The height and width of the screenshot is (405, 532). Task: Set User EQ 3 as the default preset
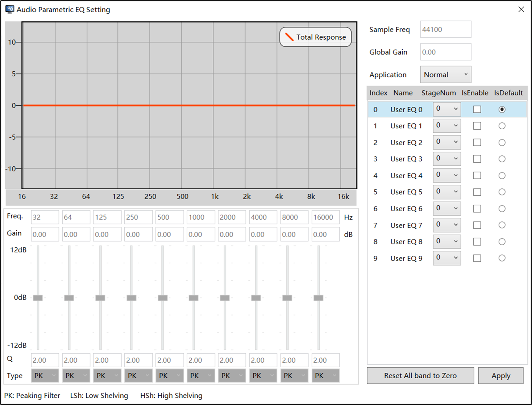pyautogui.click(x=502, y=159)
